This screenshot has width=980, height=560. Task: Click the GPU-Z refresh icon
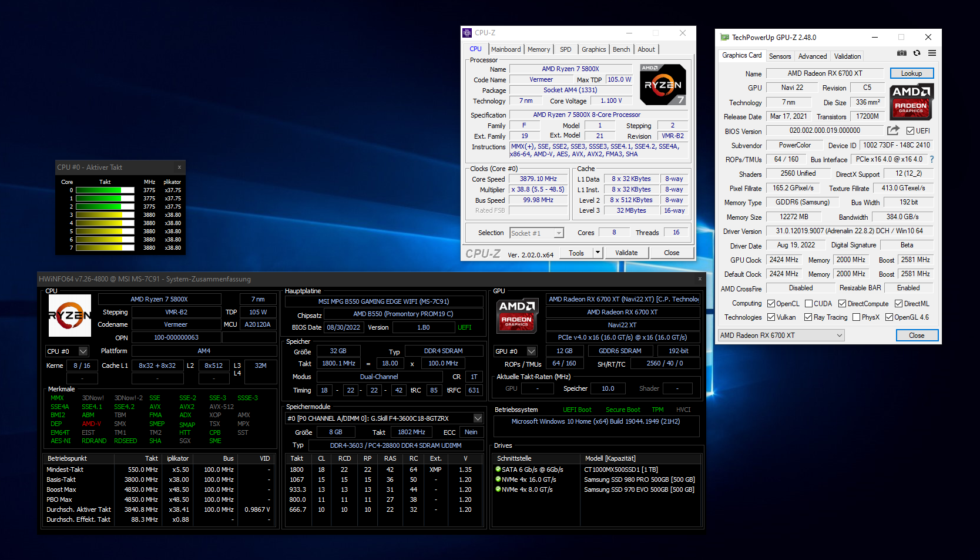tap(917, 53)
